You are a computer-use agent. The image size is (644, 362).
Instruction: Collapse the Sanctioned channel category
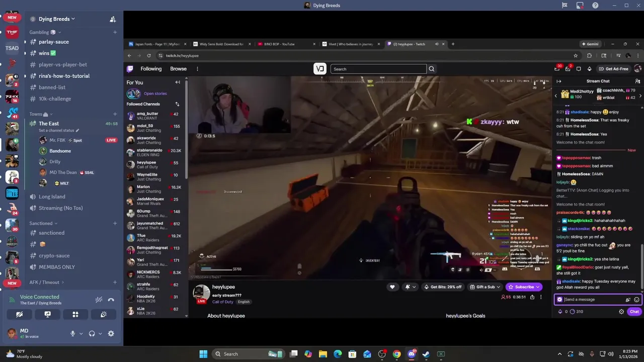43,223
